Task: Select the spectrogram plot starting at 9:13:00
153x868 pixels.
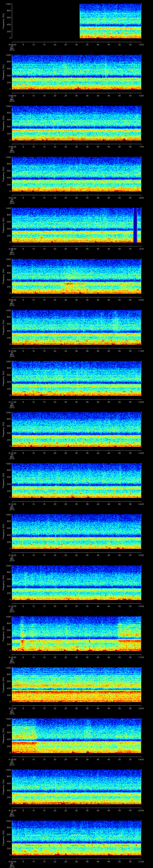Action: [77, 480]
